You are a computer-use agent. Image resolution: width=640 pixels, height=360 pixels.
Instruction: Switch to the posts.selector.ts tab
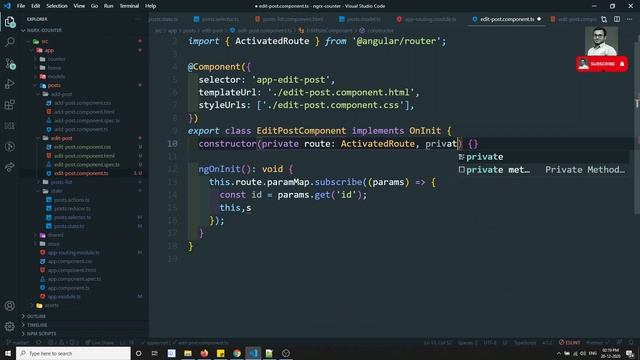coord(217,19)
